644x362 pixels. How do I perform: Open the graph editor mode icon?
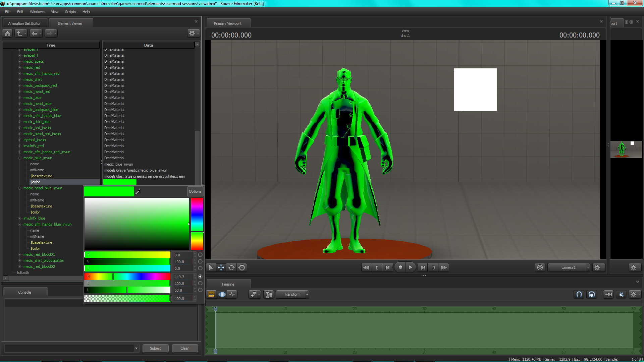click(x=232, y=294)
